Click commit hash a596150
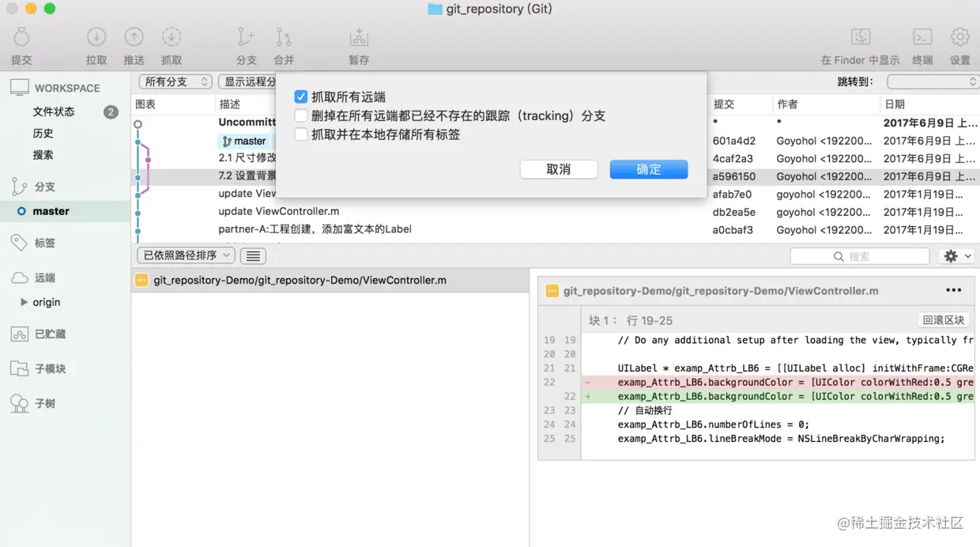Image resolution: width=980 pixels, height=547 pixels. tap(734, 176)
